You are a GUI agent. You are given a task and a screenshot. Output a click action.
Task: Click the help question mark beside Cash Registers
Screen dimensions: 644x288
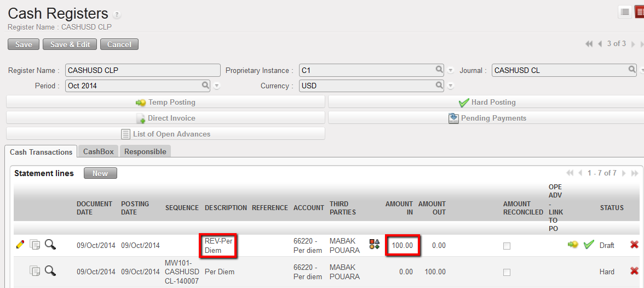tap(117, 15)
